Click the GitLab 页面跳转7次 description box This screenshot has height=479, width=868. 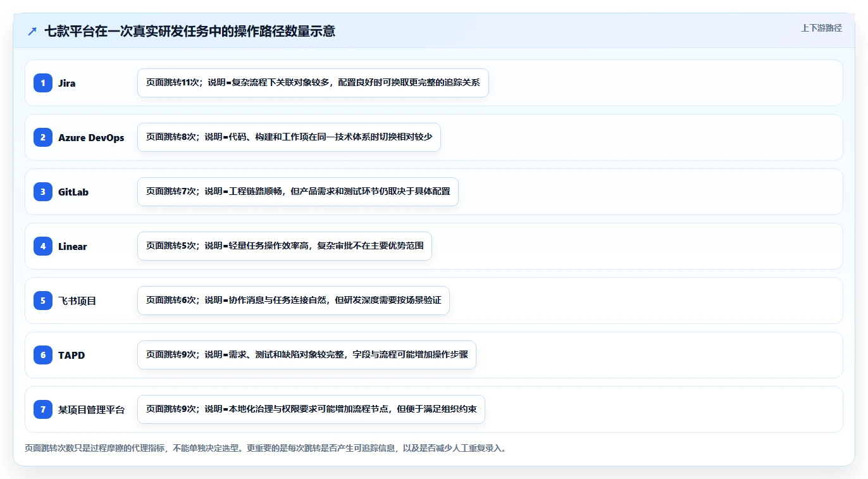[x=298, y=192]
